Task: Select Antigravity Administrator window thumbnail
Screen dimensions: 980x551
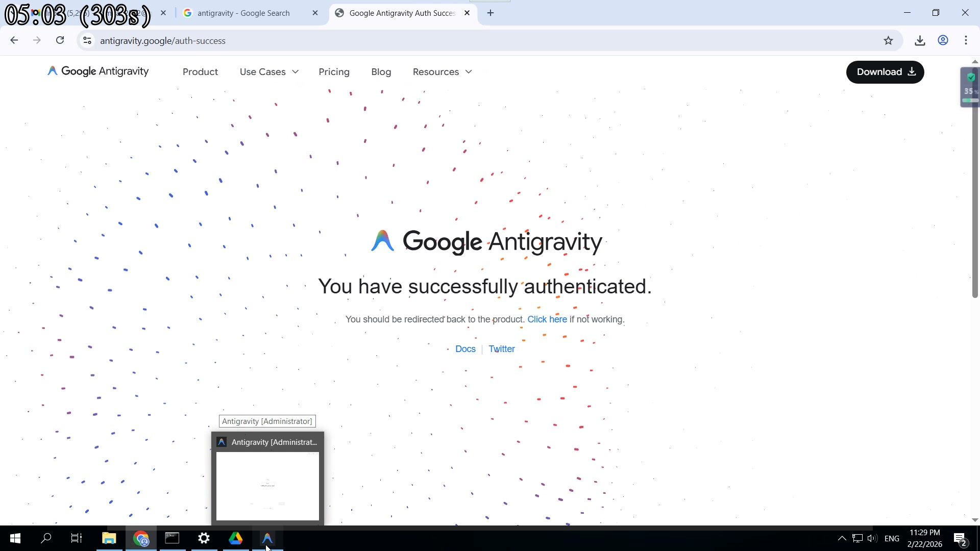Action: click(267, 485)
